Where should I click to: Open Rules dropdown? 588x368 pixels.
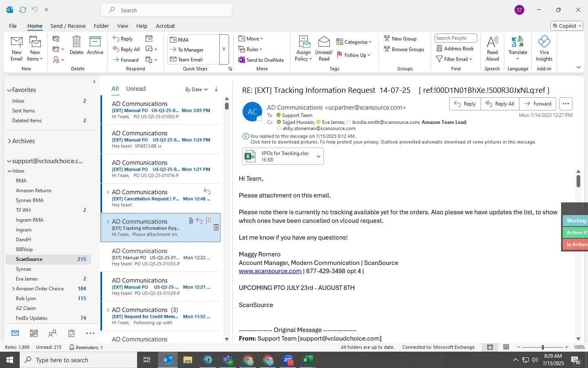[x=250, y=49]
